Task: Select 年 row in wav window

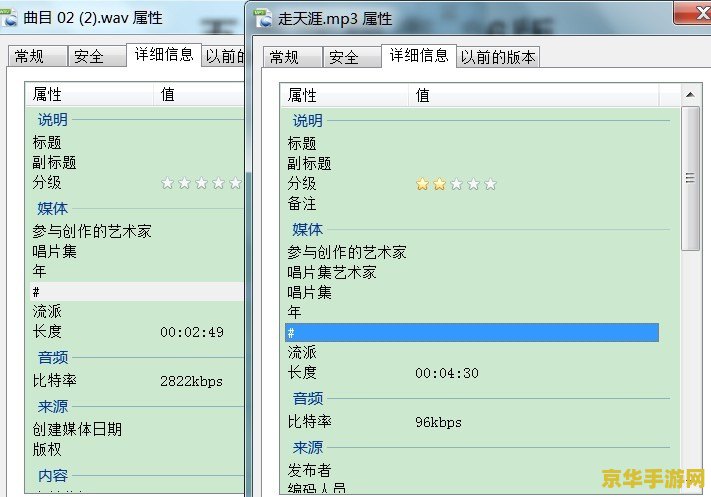Action: [137, 271]
